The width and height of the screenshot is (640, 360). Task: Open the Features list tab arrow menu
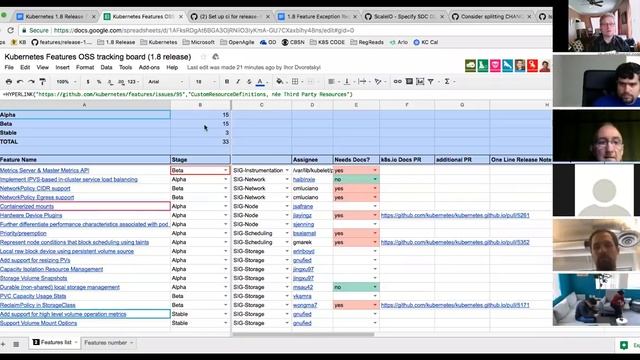tap(76, 342)
